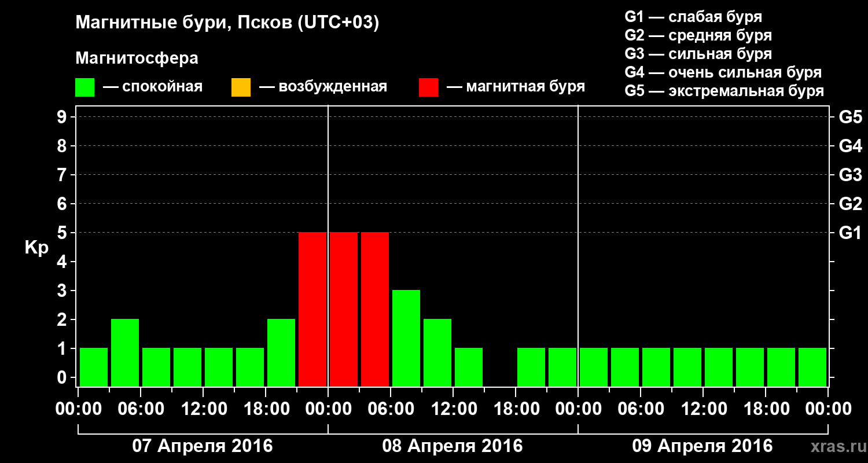
Task: Click the red 03:00–06:00 bar on 08 April
Action: [x=375, y=309]
